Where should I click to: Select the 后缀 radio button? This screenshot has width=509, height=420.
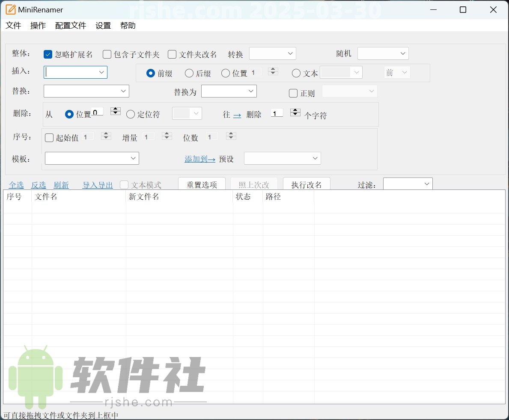point(189,73)
